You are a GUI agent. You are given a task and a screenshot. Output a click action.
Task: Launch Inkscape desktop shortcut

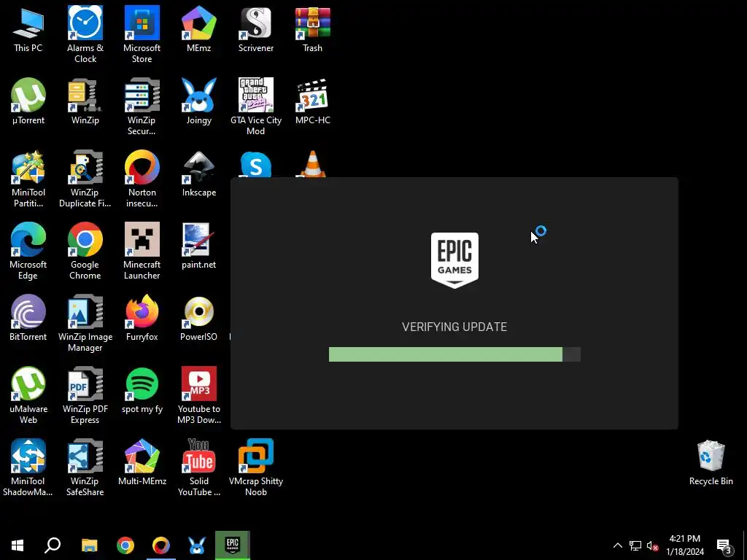tap(199, 174)
